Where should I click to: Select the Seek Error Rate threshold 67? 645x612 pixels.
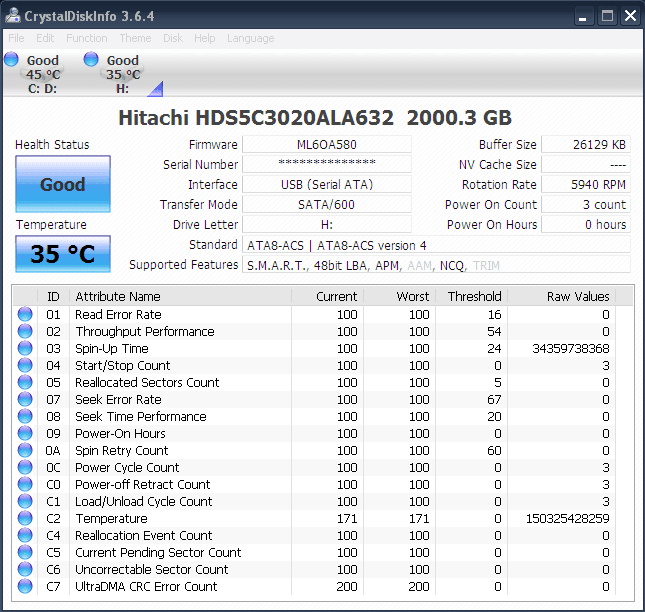(494, 400)
